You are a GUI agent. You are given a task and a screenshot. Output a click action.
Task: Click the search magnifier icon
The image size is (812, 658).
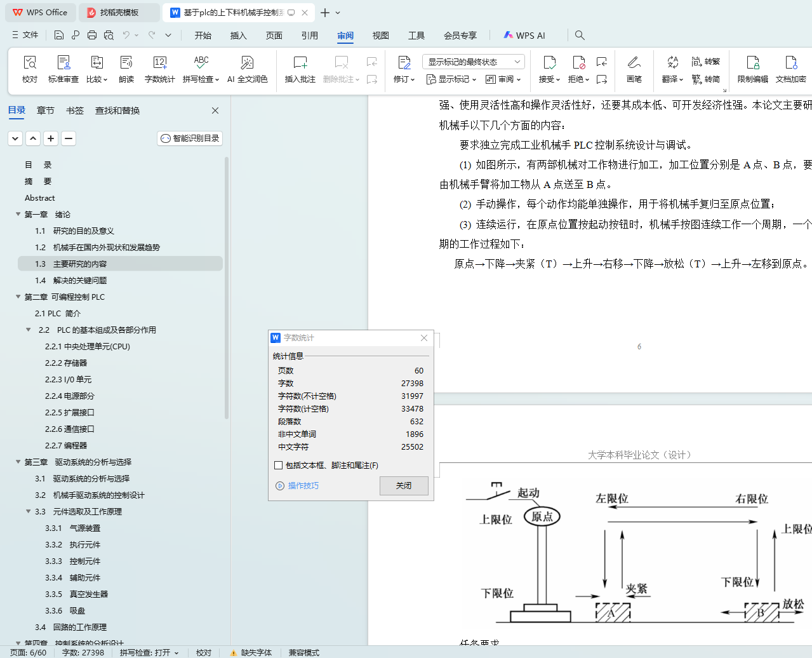click(x=580, y=35)
